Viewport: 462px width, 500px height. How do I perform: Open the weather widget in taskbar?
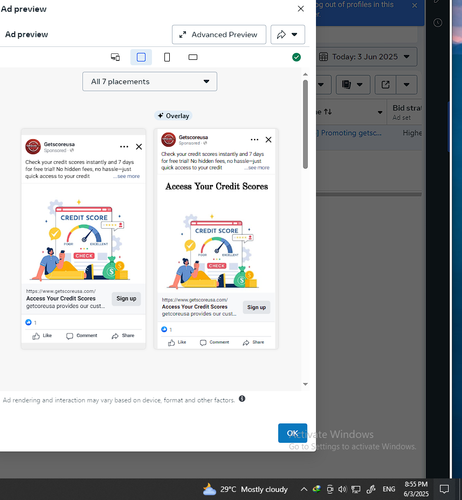click(245, 489)
